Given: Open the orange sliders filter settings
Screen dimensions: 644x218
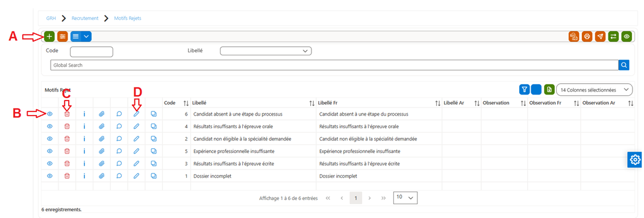Looking at the screenshot, I should [63, 37].
